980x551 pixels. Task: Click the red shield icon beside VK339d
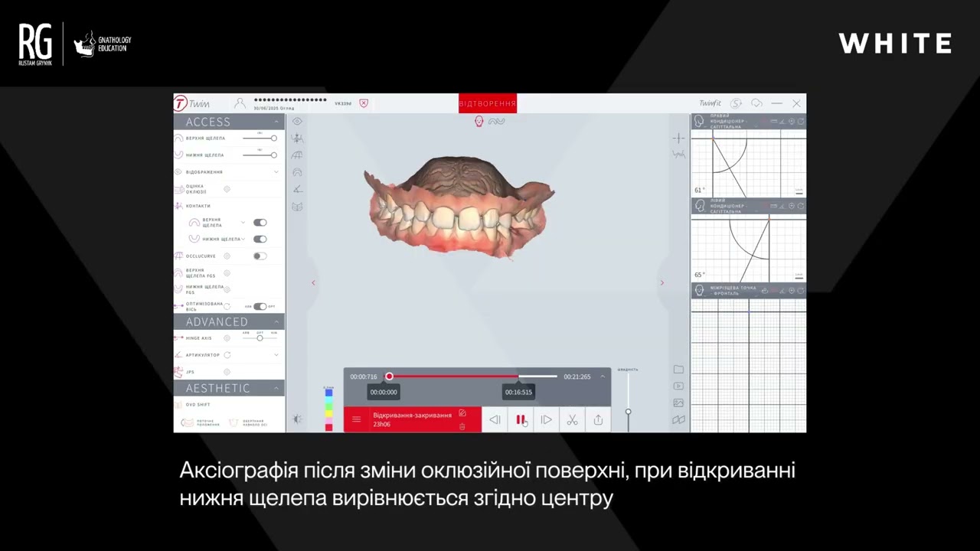click(x=364, y=103)
